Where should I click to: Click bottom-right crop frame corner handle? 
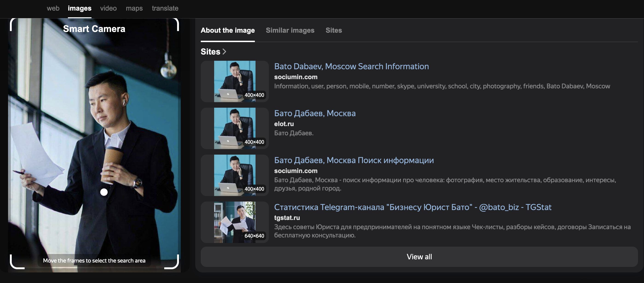[176, 266]
